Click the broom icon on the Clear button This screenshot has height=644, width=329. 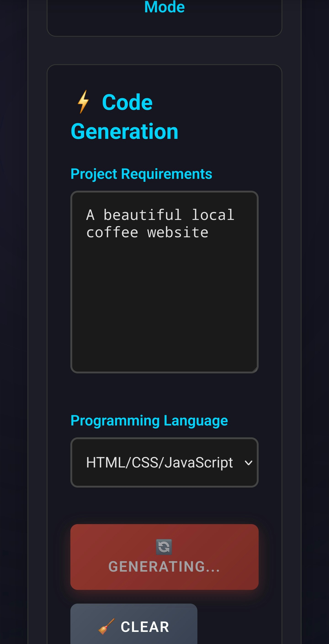coord(106,626)
